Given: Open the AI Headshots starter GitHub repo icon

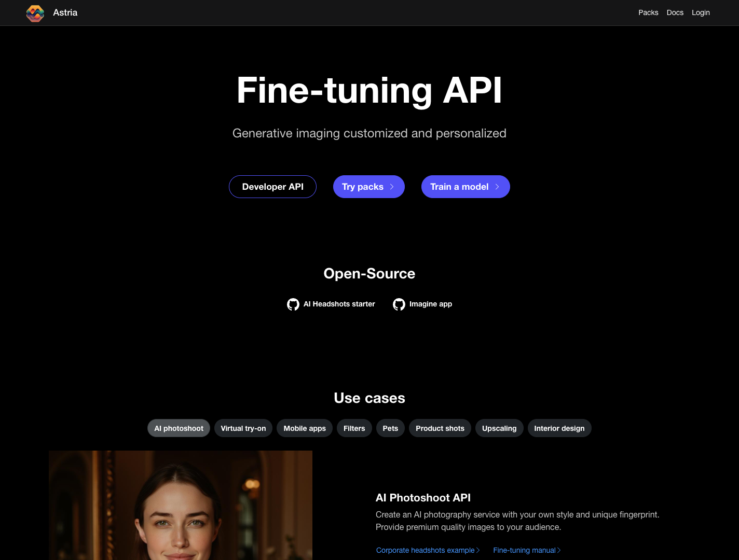Looking at the screenshot, I should 294,304.
